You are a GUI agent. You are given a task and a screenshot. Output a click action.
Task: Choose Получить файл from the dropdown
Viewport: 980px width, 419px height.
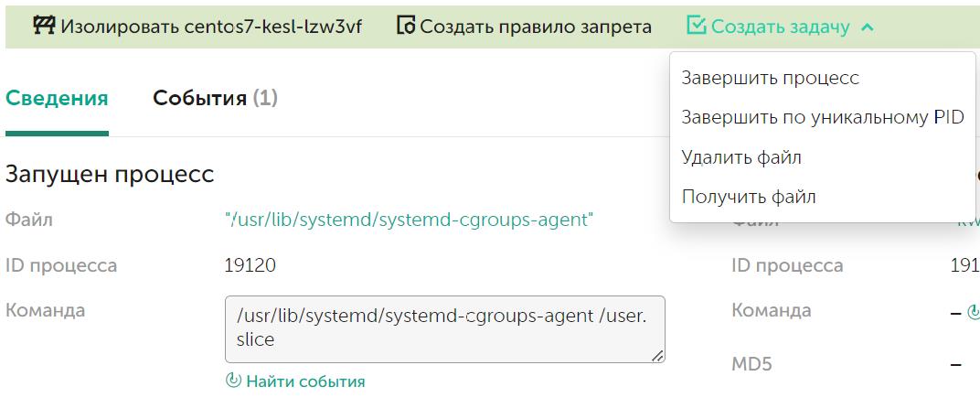749,197
